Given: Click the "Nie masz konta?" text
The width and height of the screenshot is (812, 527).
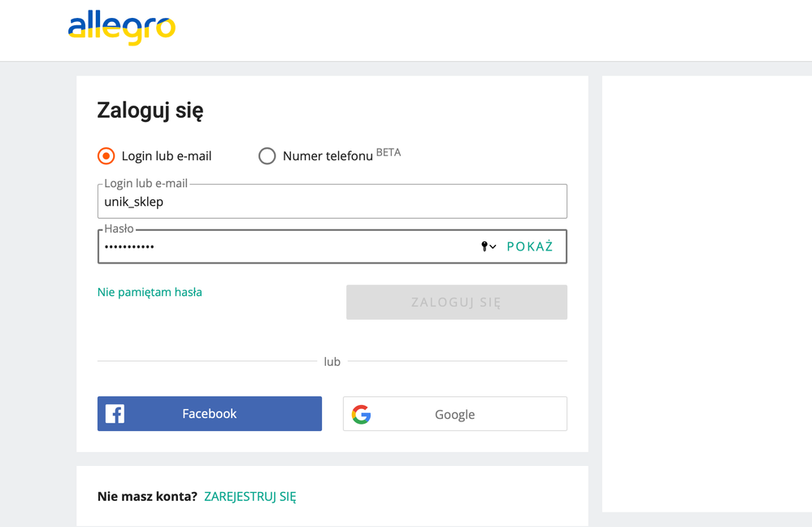Looking at the screenshot, I should [147, 497].
